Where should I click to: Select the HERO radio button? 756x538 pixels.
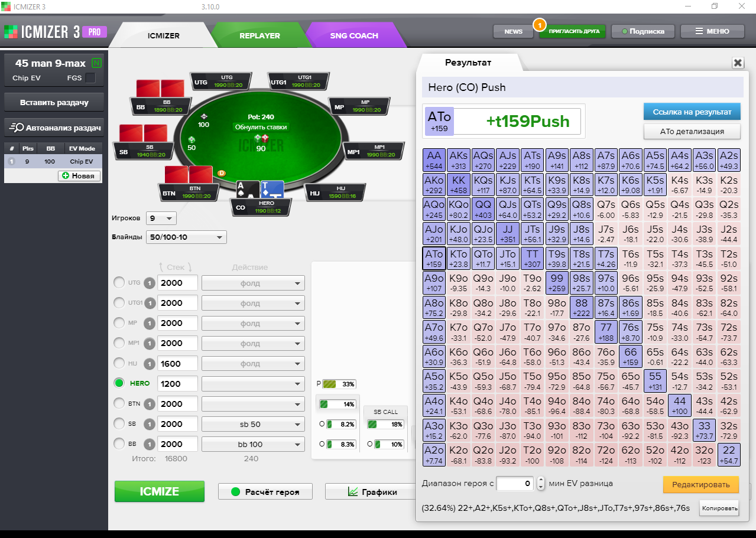click(x=119, y=383)
